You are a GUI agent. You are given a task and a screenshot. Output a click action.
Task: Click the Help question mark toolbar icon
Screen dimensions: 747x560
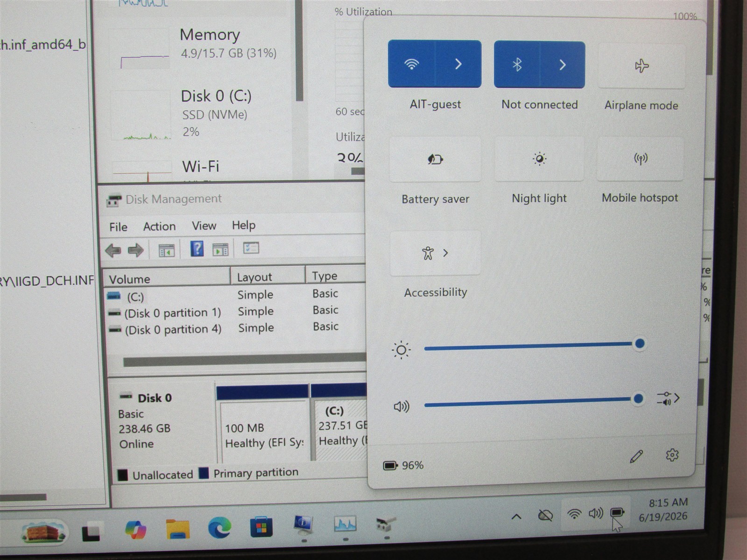[x=197, y=249]
